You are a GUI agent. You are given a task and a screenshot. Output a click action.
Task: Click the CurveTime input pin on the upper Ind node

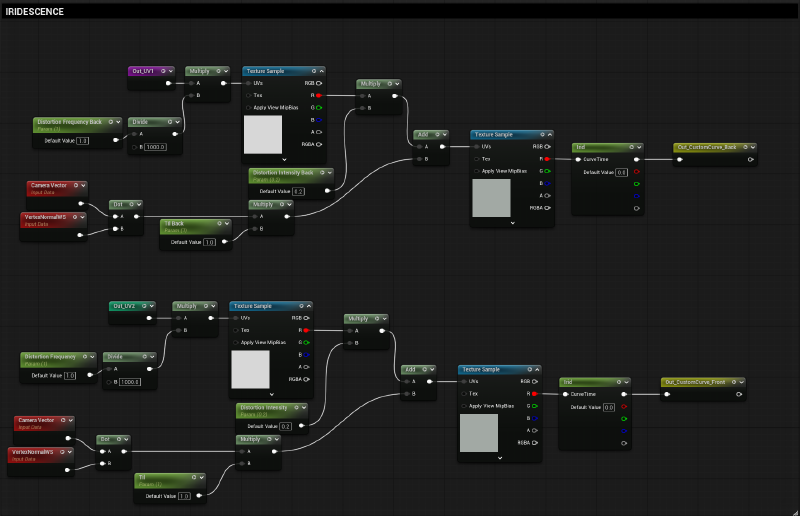578,158
